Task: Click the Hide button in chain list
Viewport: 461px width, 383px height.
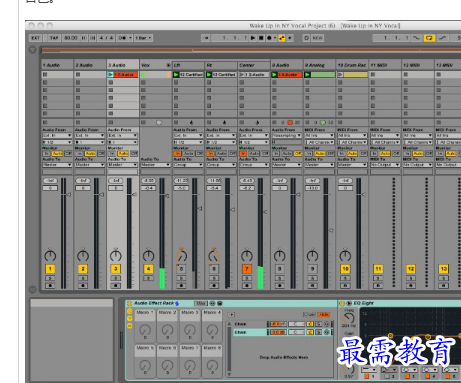Action: point(323,314)
